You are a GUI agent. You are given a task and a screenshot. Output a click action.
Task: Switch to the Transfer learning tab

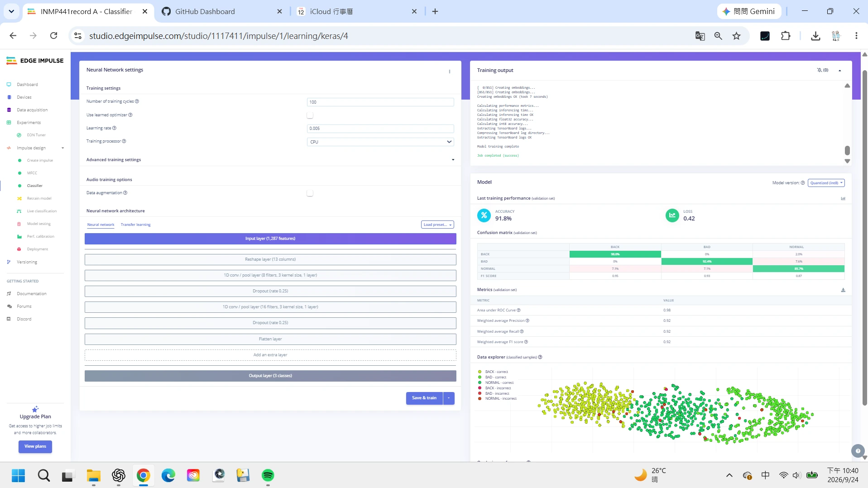pyautogui.click(x=135, y=225)
